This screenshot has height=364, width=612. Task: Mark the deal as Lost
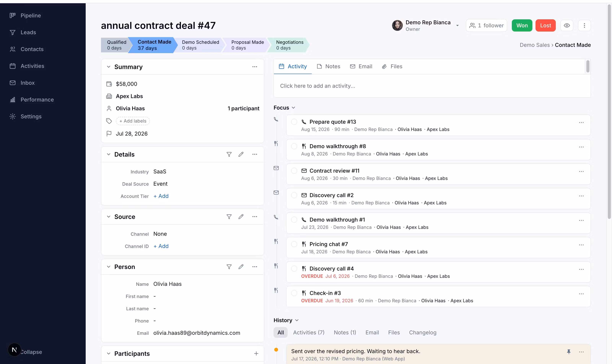click(545, 25)
